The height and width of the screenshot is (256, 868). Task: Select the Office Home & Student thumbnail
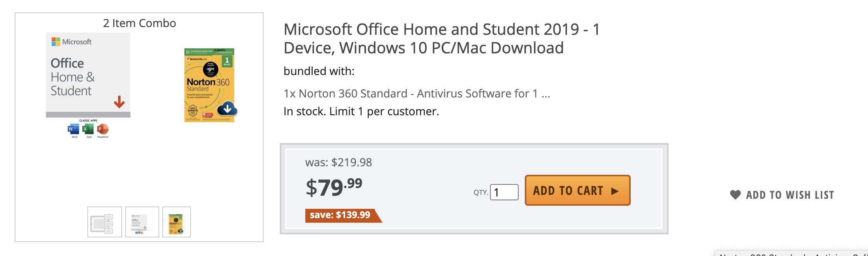pos(142,222)
